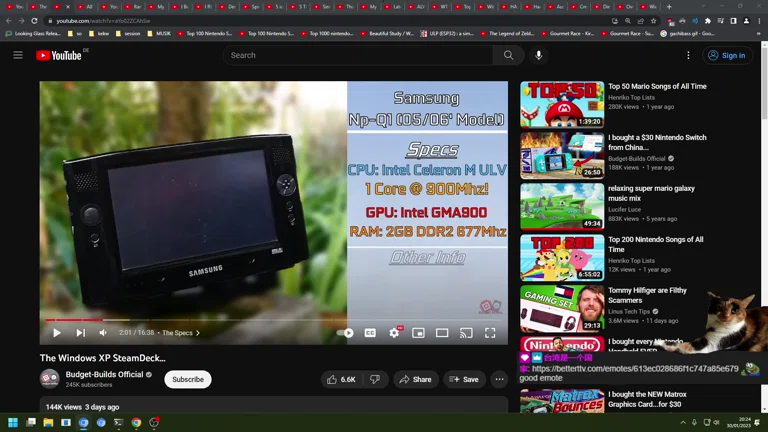768x432 pixels.
Task: Subscribe to Budget-Builds Official
Action: click(188, 380)
